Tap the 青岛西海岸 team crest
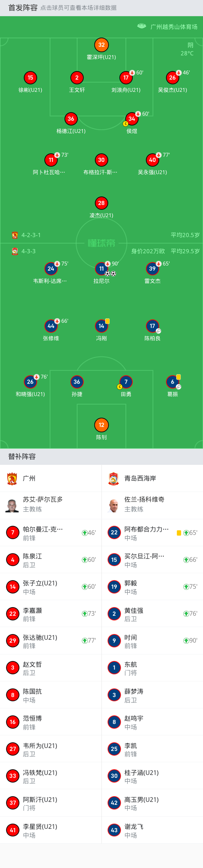Screen dimensions: 203x868 [x=114, y=478]
